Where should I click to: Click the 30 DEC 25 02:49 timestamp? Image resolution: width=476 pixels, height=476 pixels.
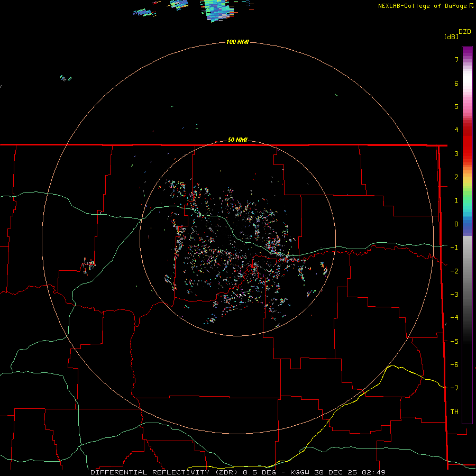tap(349, 472)
